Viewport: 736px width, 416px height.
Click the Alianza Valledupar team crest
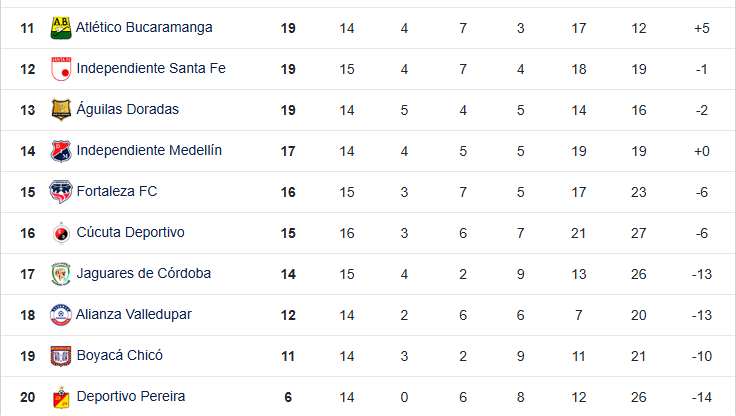tap(61, 315)
